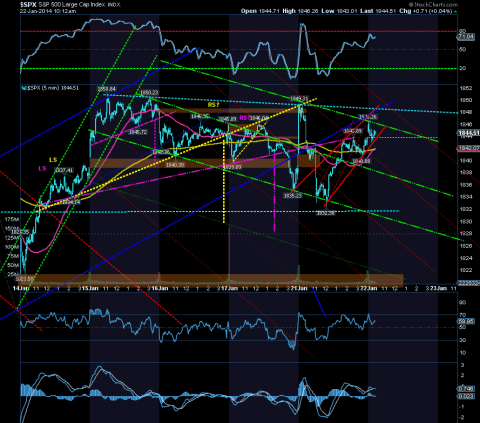Click the 1845.72 price label

click(138, 132)
